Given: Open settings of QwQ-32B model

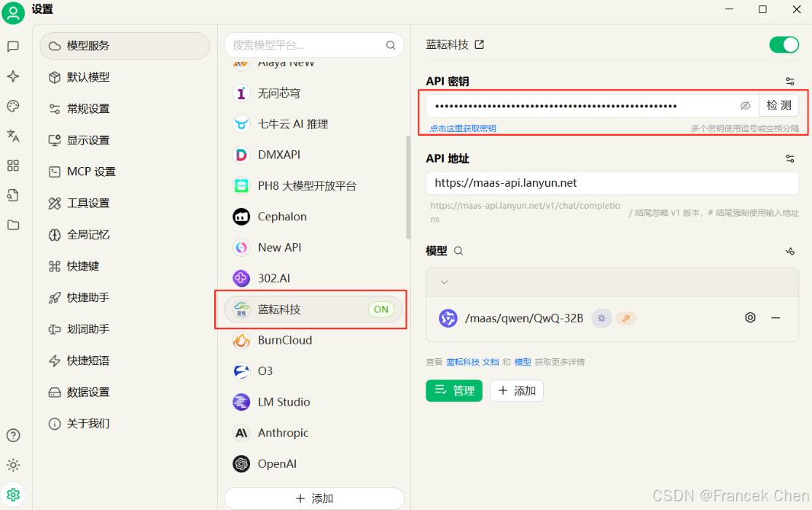Looking at the screenshot, I should coord(750,317).
